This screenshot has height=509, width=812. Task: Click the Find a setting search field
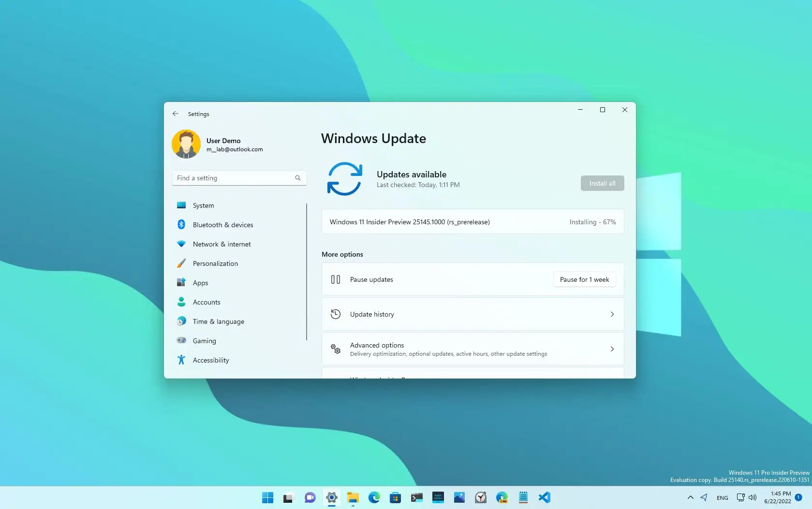click(239, 177)
